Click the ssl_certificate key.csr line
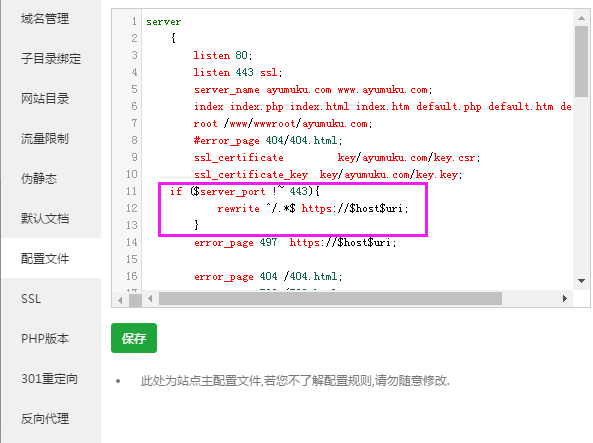Image resolution: width=593 pixels, height=443 pixels. click(337, 158)
